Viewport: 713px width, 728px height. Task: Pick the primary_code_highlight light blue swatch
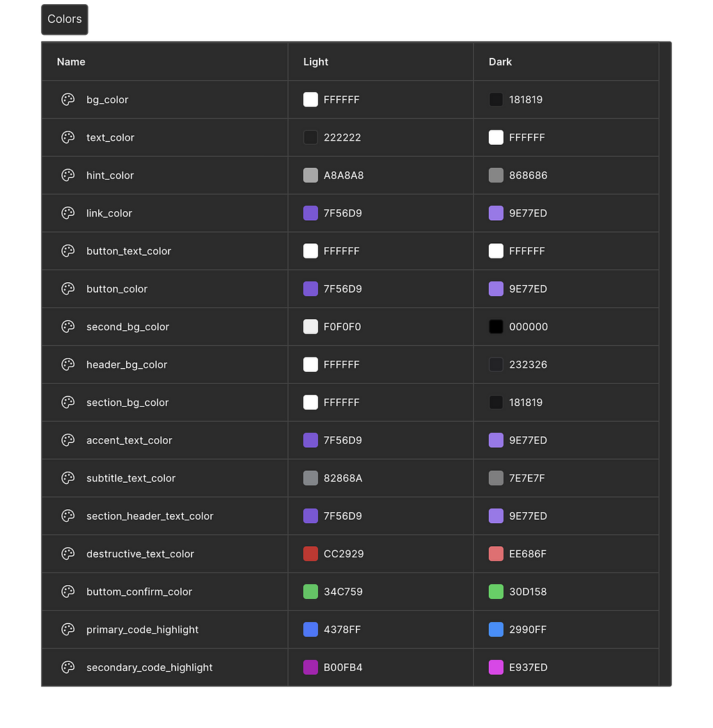(311, 629)
